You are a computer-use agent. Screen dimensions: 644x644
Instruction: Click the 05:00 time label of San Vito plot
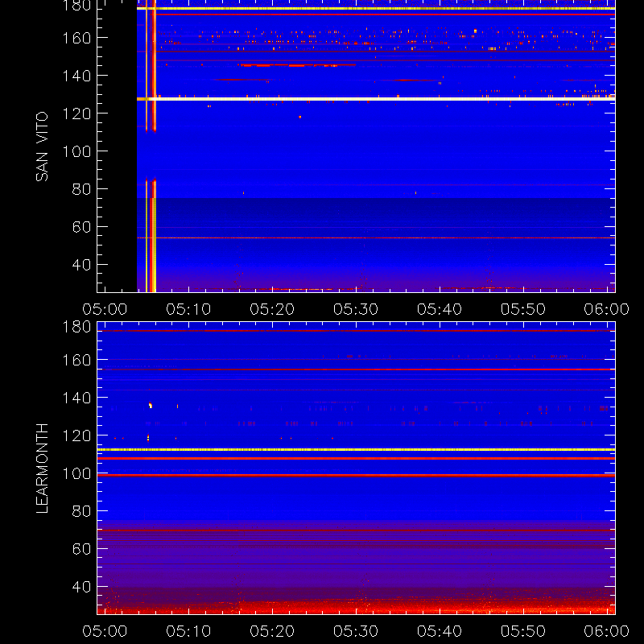105,309
